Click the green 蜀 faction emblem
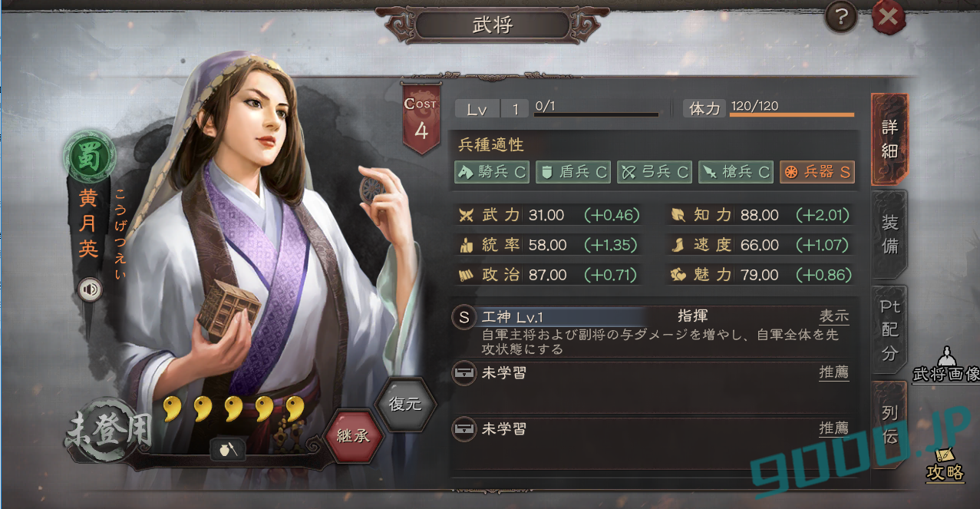980x509 pixels. tap(89, 156)
